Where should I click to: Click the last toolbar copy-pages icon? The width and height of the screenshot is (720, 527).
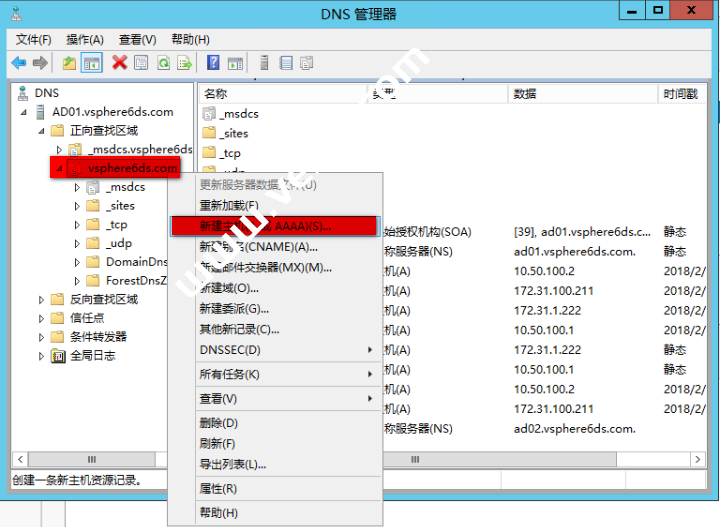306,63
